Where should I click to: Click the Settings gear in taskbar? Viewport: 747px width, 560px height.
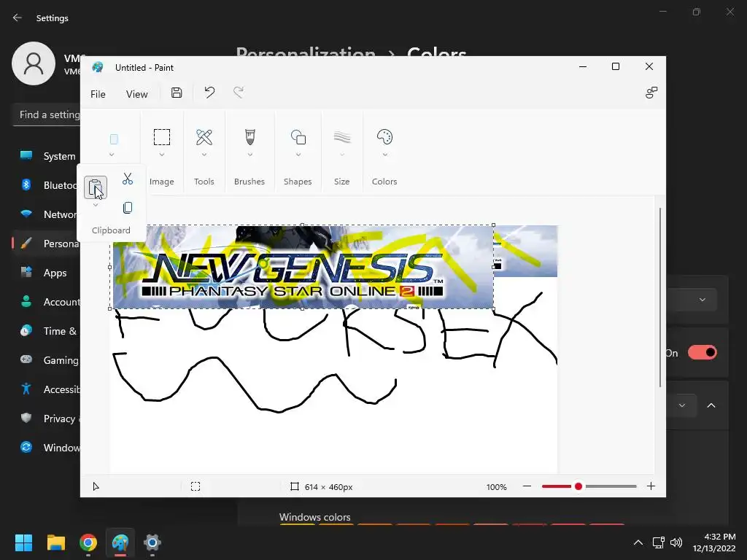(x=152, y=542)
